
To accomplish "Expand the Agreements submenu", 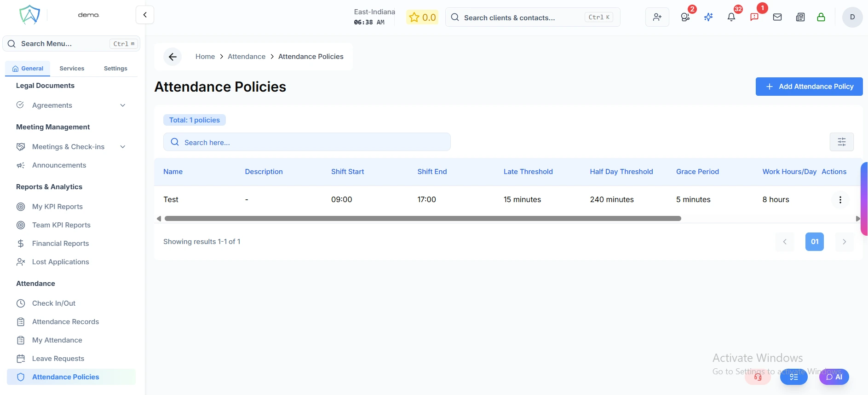I will coord(122,105).
